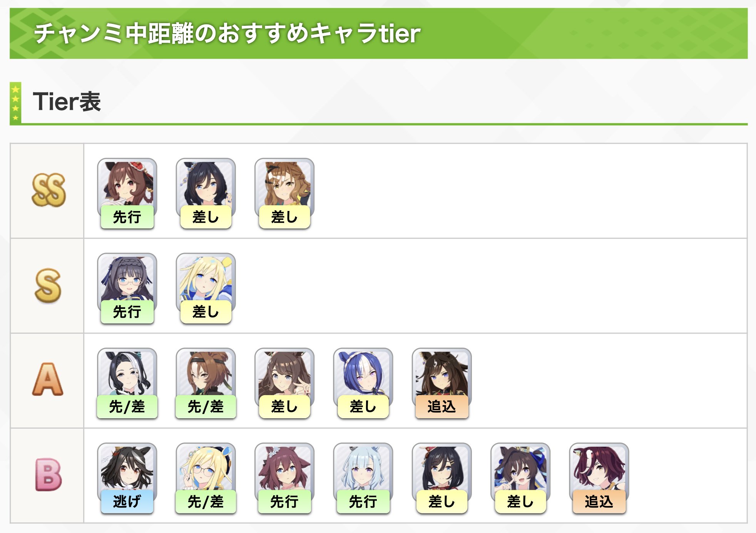
Task: Open the winking blue-ribbon 差し character in B tier
Action: 520,478
